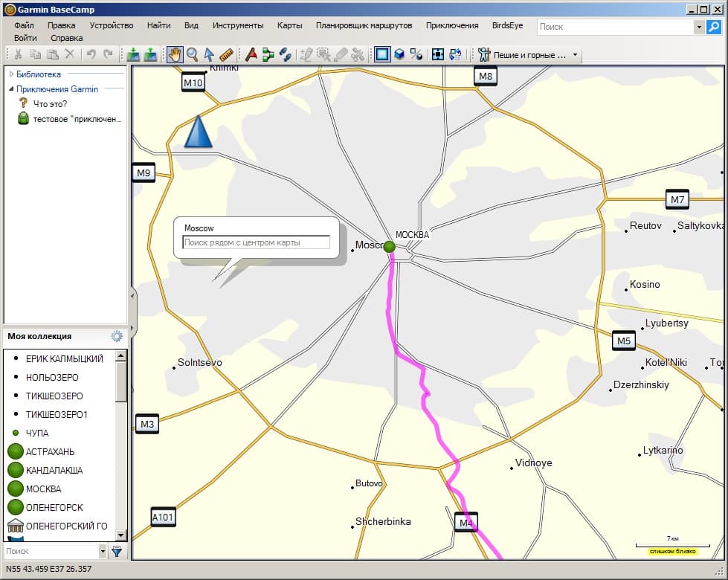This screenshot has width=728, height=580.
Task: Toggle the 2D map view icon
Action: 382,54
